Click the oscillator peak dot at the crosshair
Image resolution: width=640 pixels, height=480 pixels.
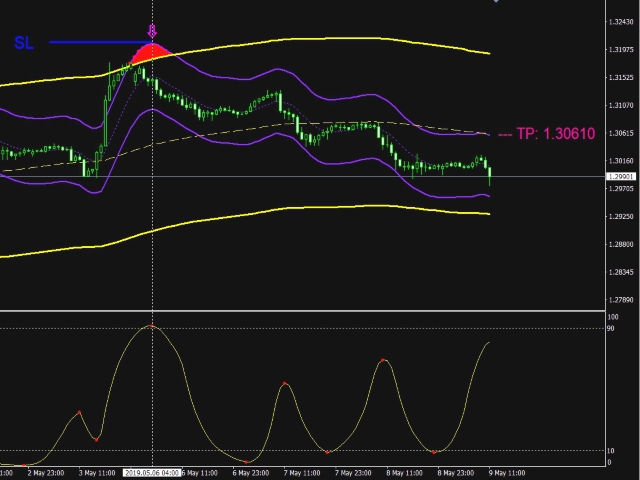(x=152, y=326)
